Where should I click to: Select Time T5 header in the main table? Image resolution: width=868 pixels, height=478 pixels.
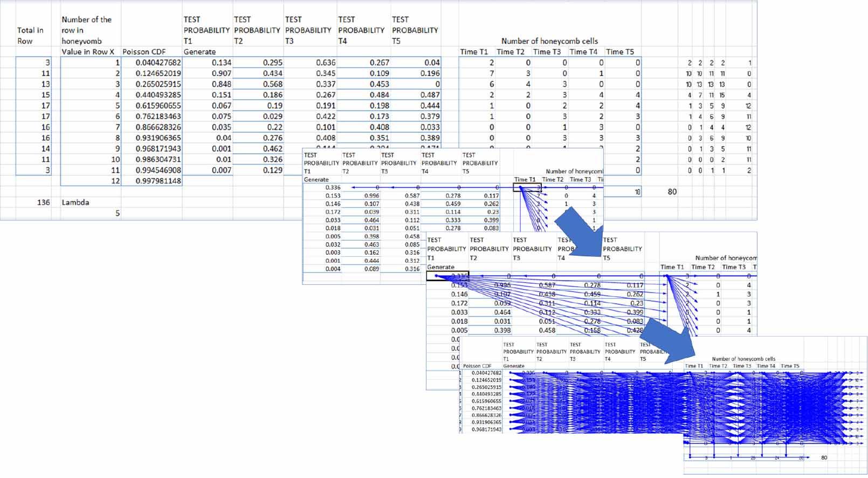click(x=619, y=52)
